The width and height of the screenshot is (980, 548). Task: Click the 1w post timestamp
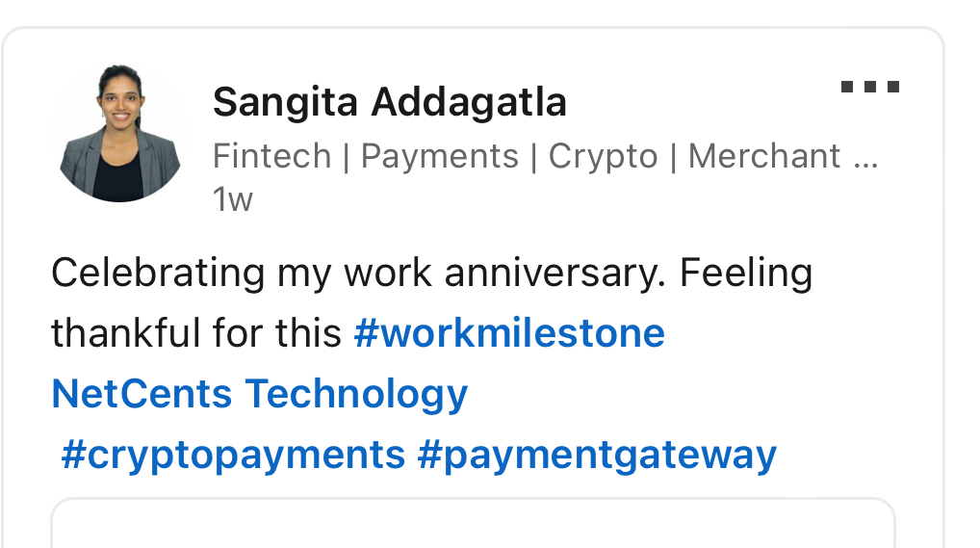point(232,199)
